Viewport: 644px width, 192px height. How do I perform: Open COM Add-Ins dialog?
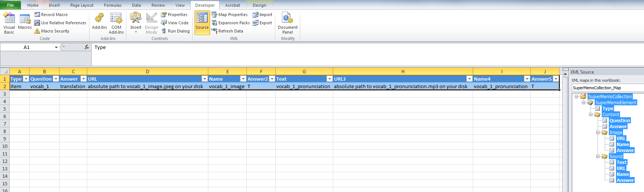[x=116, y=22]
